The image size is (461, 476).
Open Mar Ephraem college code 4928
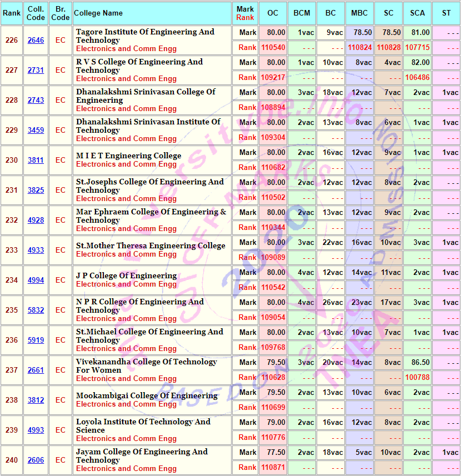[x=36, y=220]
